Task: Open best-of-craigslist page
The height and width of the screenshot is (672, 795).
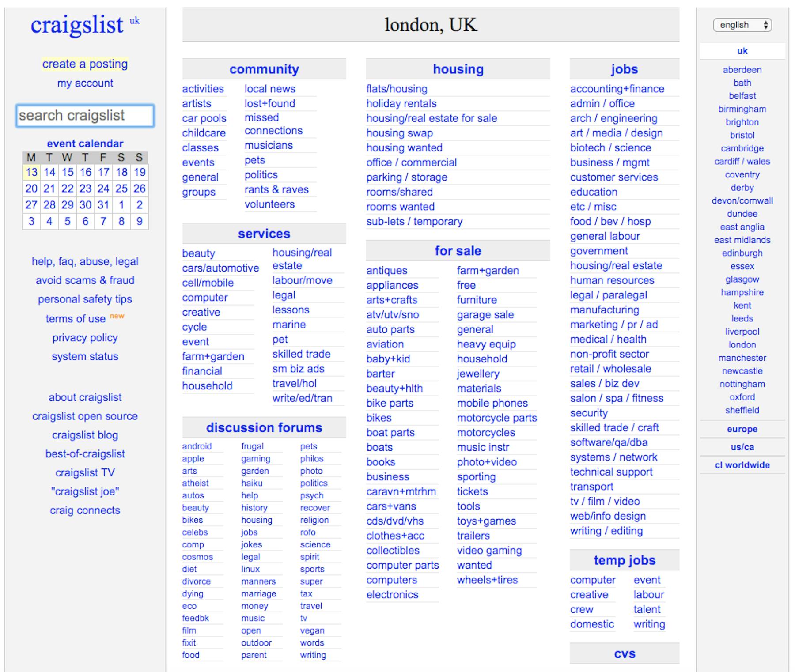Action: coord(85,454)
